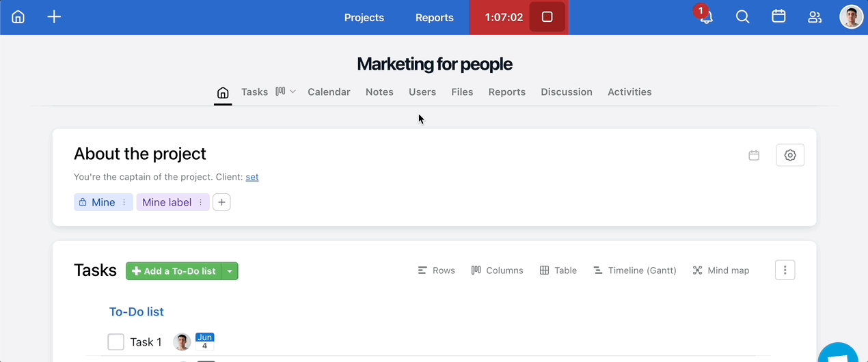The image size is (868, 362).
Task: Click the Mine label tag
Action: (x=167, y=202)
